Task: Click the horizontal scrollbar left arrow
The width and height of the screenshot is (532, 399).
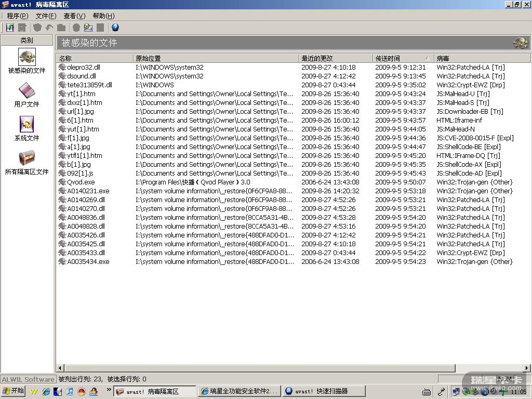Action: 60,368
